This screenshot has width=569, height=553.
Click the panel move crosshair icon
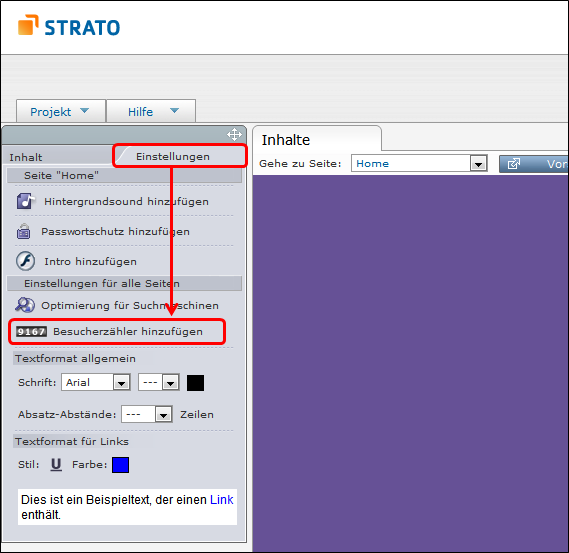(234, 134)
